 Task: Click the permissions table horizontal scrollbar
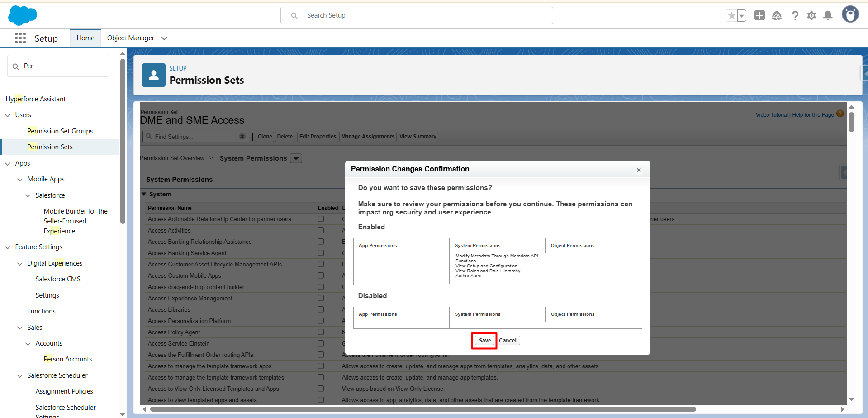(423, 409)
